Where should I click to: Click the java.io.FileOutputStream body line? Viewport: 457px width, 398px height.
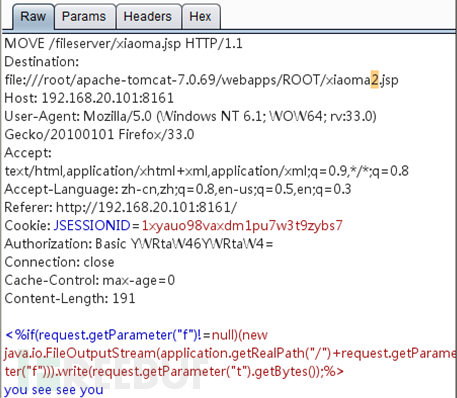click(230, 353)
